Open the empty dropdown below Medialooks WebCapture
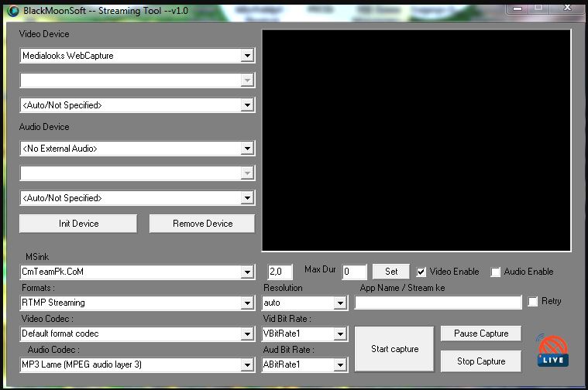This screenshot has width=588, height=390. point(137,80)
